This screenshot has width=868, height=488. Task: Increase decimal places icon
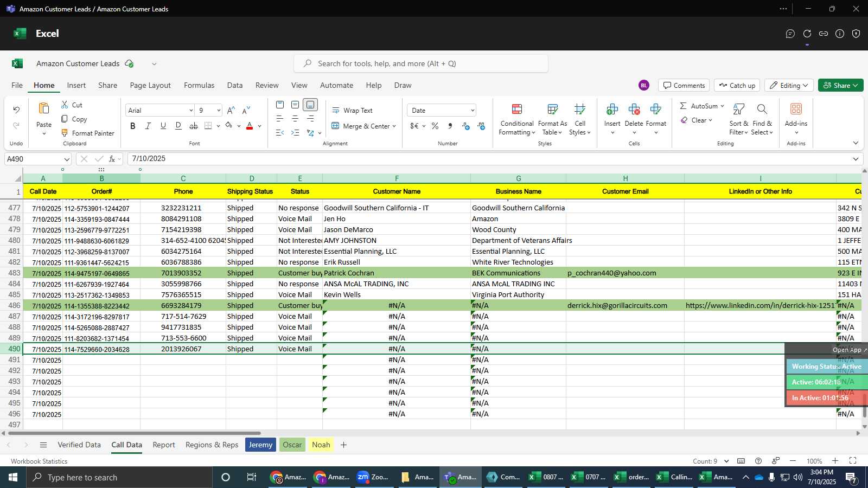(x=466, y=126)
